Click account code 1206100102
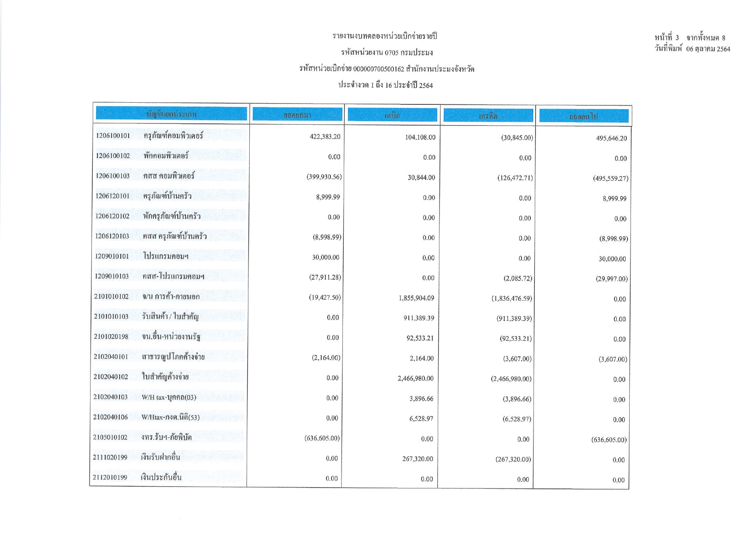Viewport: 756px width, 535px height. tap(113, 156)
